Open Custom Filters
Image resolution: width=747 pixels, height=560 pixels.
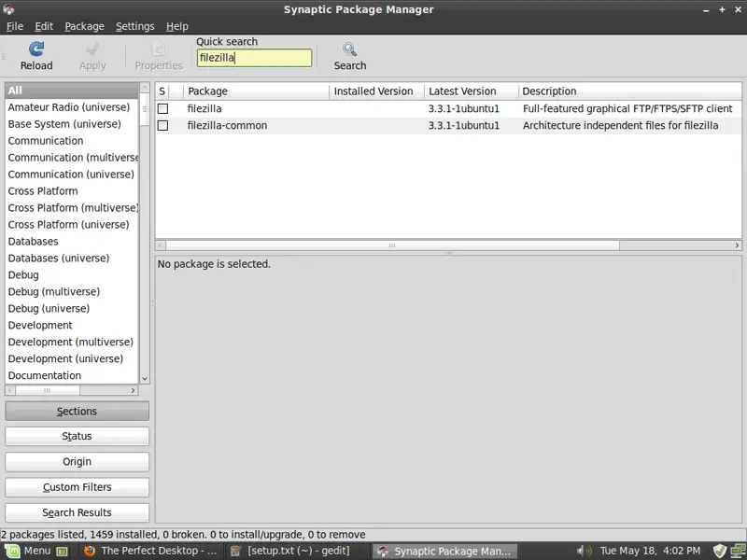click(x=77, y=487)
